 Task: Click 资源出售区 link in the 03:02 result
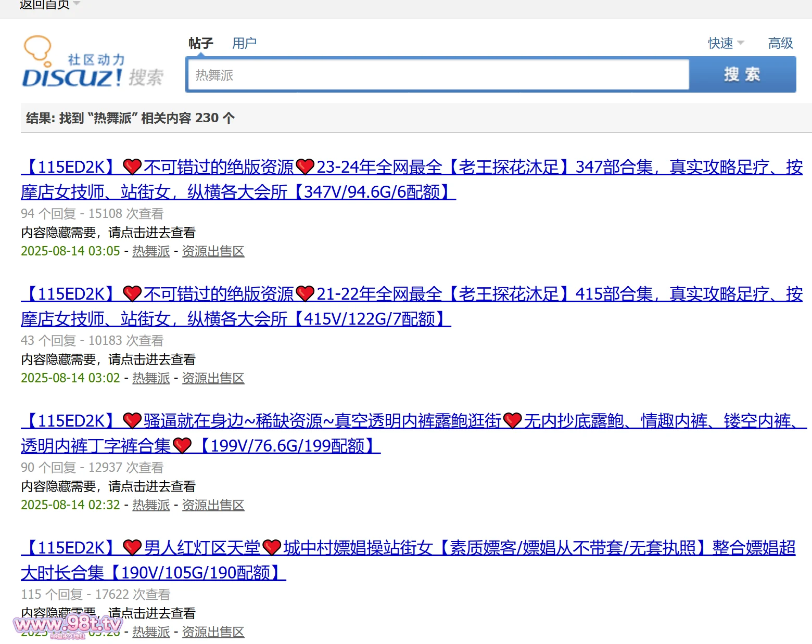tap(213, 378)
